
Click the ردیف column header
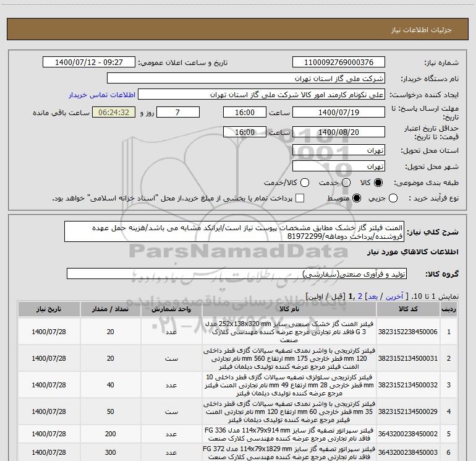(449, 309)
